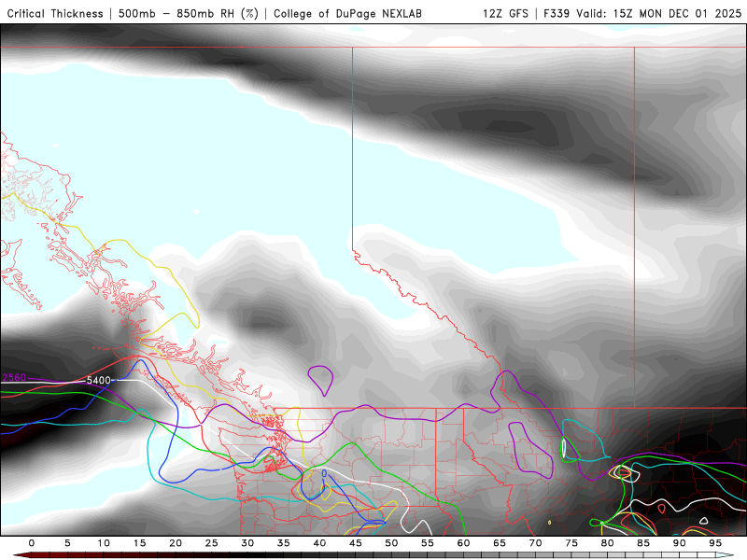The image size is (747, 560).
Task: Click the "55" value on the RH color scale
Action: click(428, 543)
